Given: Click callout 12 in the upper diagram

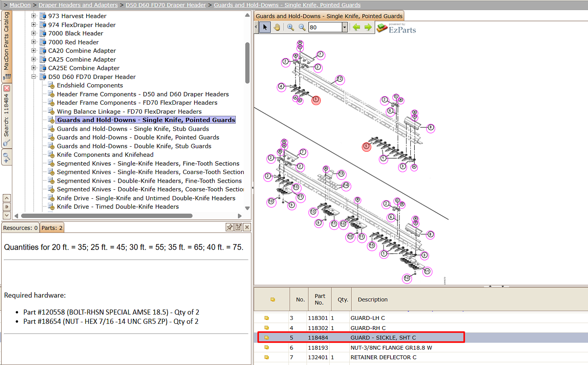Looking at the screenshot, I should click(340, 80).
